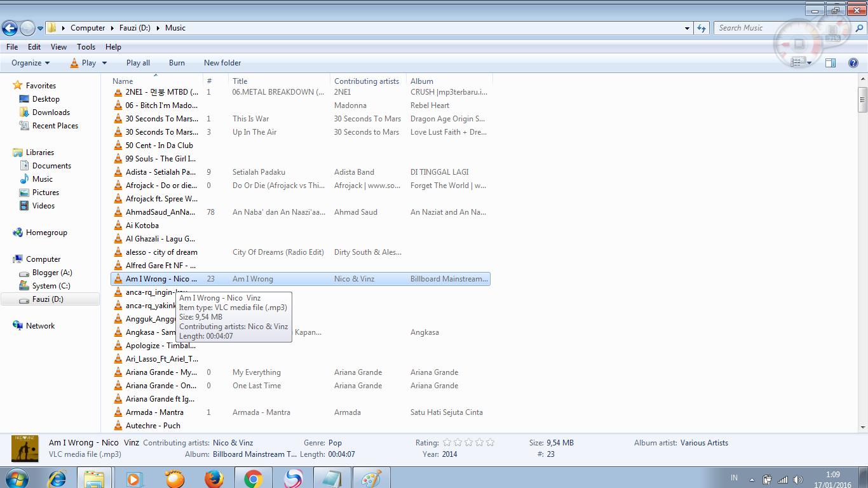868x488 pixels.
Task: Select Ariana Grande - My Everything file
Action: [161, 372]
